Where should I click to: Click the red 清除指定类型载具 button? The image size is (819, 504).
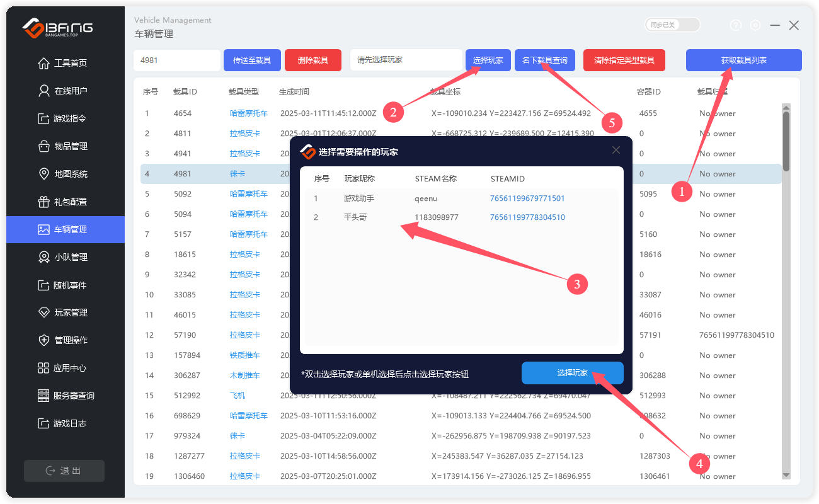624,60
